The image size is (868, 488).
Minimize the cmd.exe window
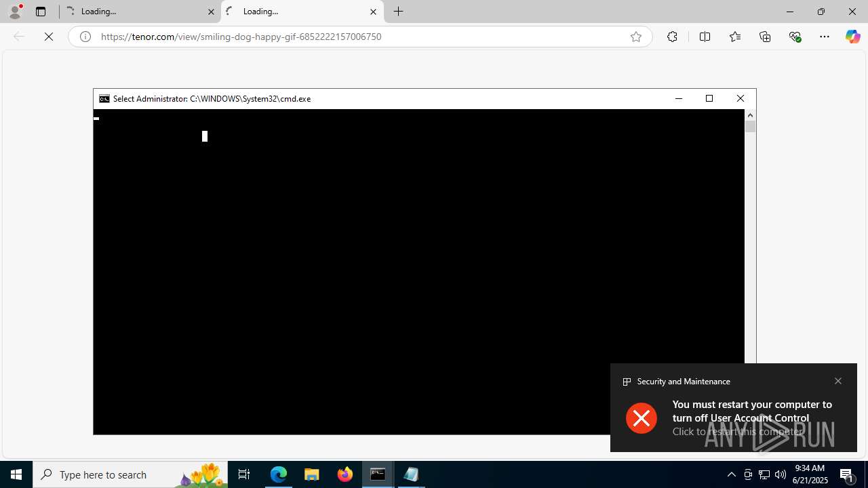tap(678, 99)
